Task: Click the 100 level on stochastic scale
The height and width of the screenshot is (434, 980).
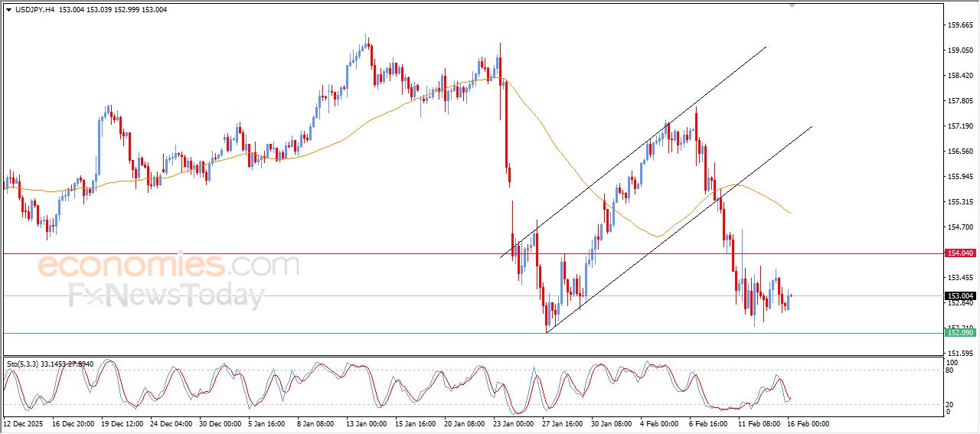Action: coord(952,362)
